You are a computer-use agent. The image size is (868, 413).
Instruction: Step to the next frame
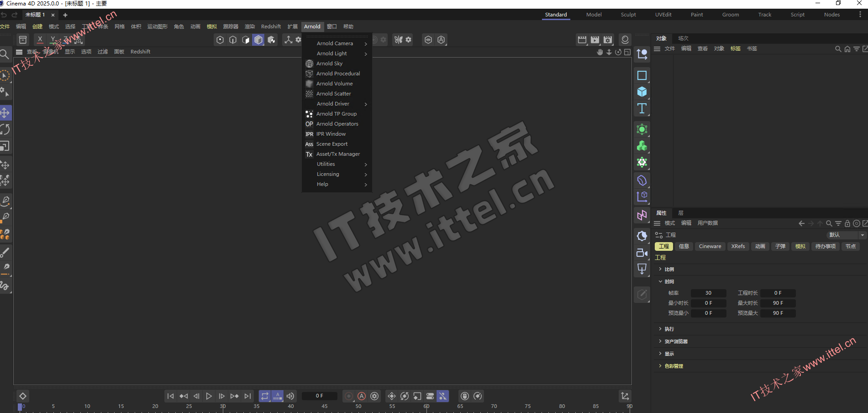click(x=221, y=396)
